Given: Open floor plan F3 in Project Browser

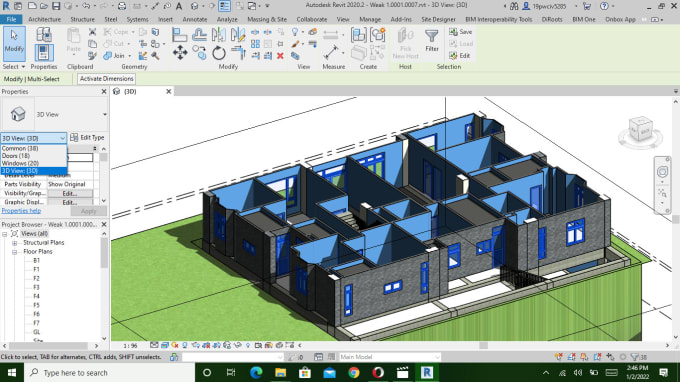Looking at the screenshot, I should point(36,287).
